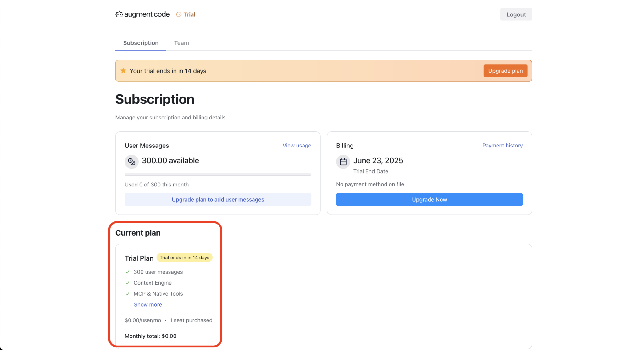Open Payment history
The height and width of the screenshot is (350, 644).
(x=502, y=145)
